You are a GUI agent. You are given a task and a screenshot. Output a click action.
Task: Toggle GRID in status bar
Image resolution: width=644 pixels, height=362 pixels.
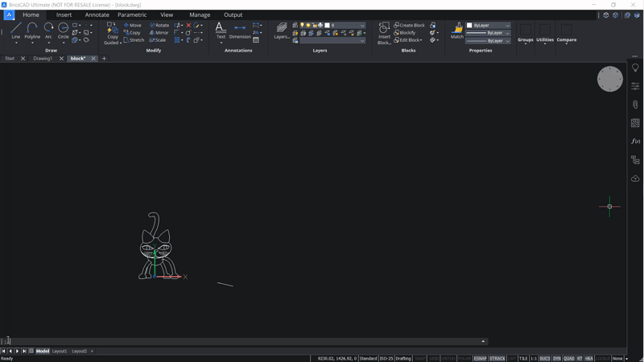(x=434, y=358)
